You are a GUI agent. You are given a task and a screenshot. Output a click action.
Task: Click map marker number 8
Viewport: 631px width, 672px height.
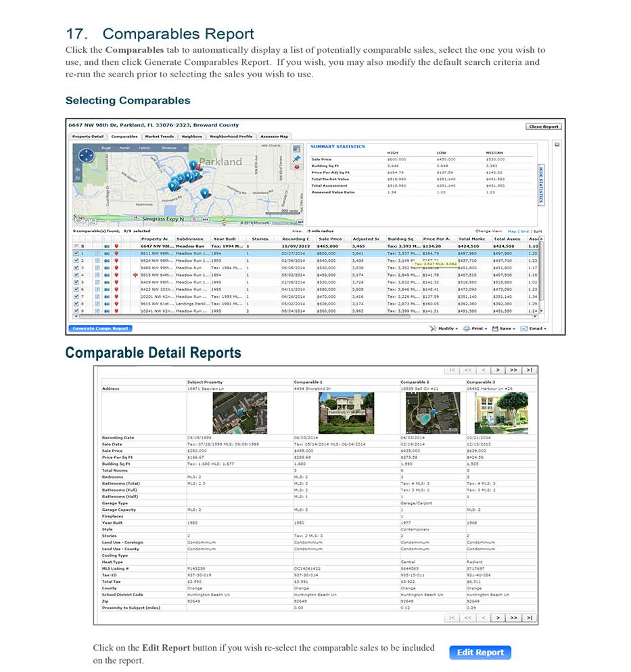(205, 194)
